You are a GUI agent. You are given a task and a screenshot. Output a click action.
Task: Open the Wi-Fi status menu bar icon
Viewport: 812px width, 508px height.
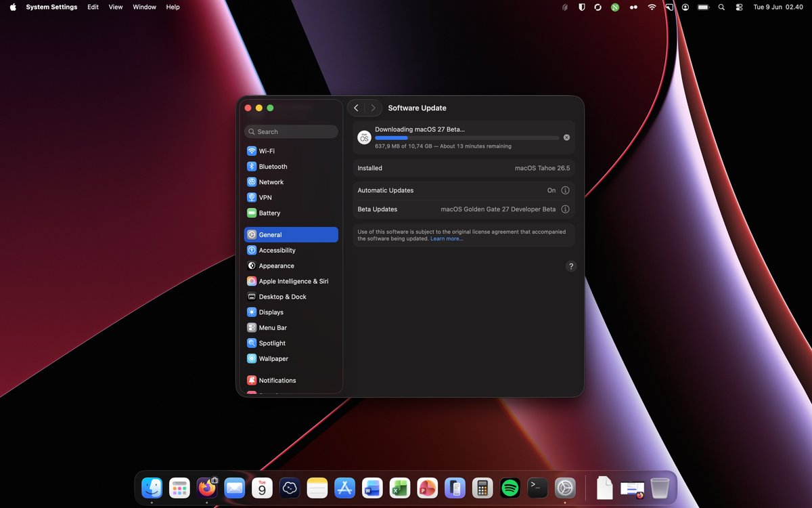[x=652, y=7]
